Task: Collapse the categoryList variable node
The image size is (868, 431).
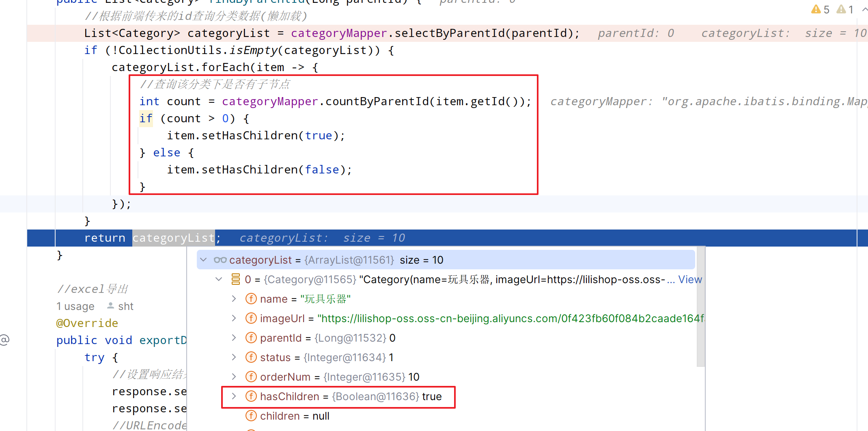Action: 204,260
